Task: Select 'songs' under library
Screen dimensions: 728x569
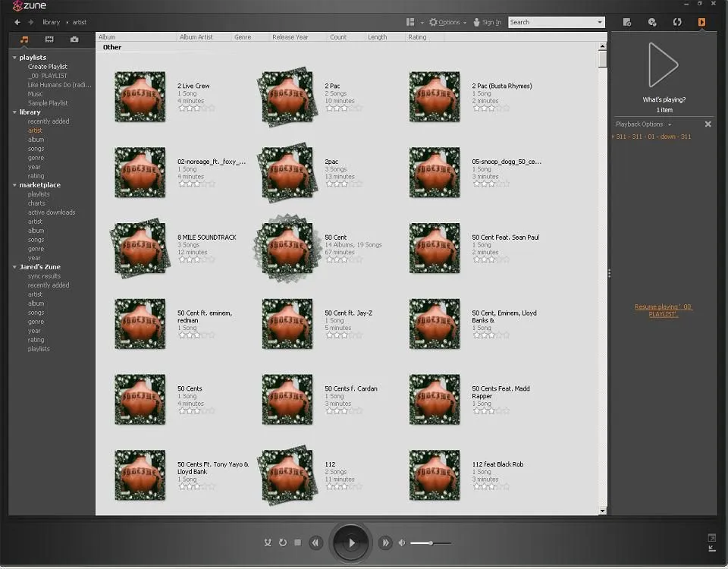Action: pos(36,149)
